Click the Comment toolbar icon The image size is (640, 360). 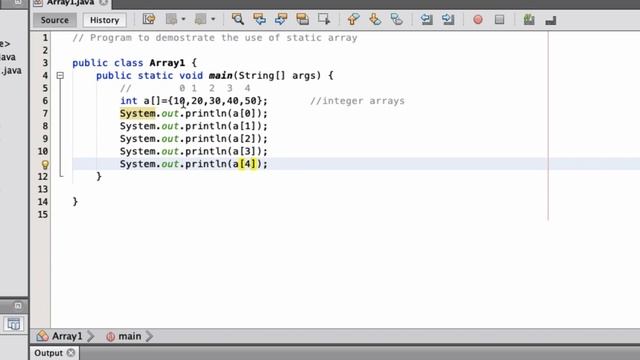coord(551,20)
